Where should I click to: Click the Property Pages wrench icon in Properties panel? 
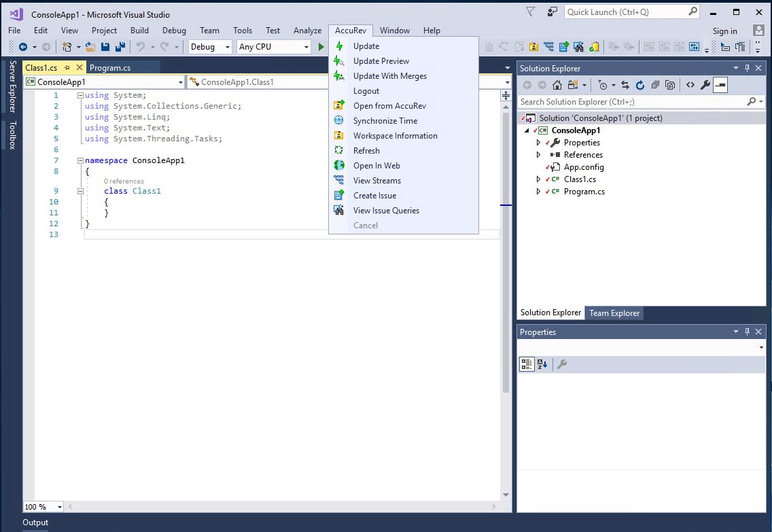(562, 364)
